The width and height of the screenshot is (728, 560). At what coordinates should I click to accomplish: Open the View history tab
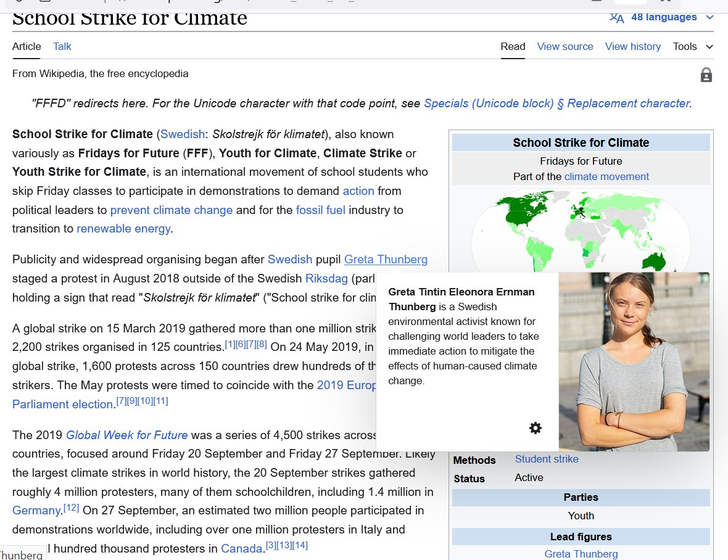633,46
